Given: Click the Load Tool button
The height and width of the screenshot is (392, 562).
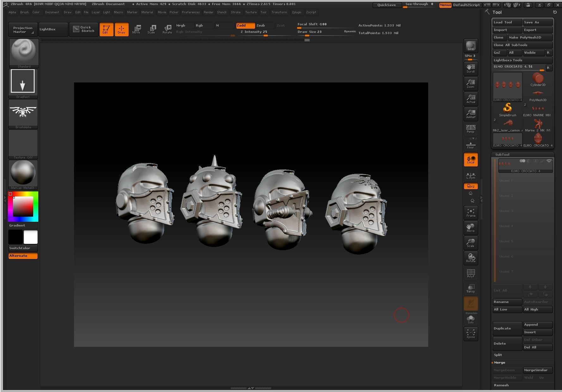Looking at the screenshot, I should pos(507,22).
